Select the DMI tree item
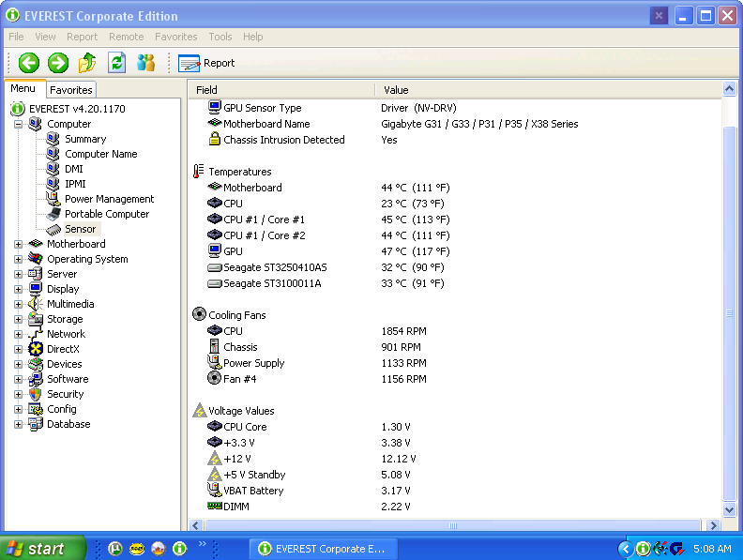Image resolution: width=743 pixels, height=560 pixels. click(74, 169)
